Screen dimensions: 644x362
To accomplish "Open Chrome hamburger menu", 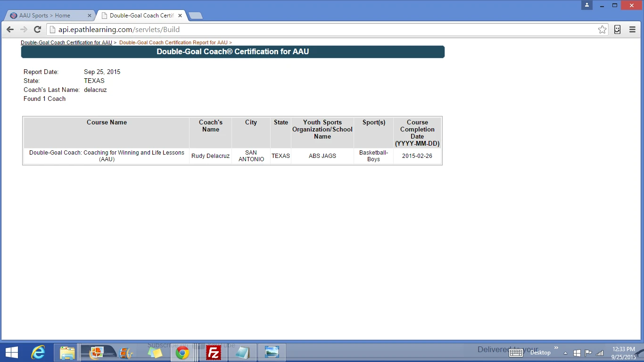I will tap(632, 29).
